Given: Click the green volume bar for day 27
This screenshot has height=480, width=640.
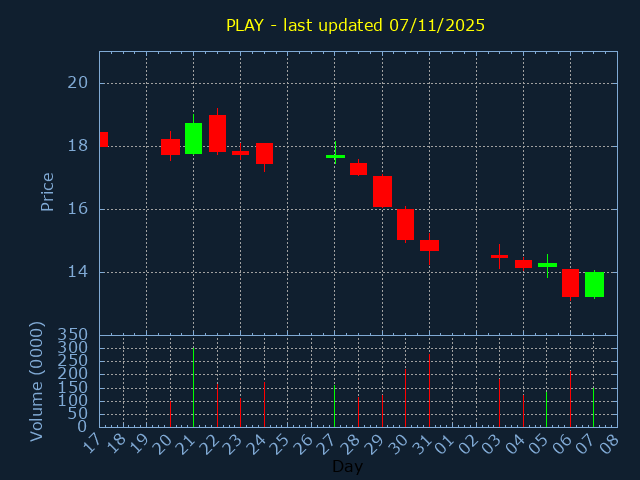Looking at the screenshot, I should coord(335,406).
